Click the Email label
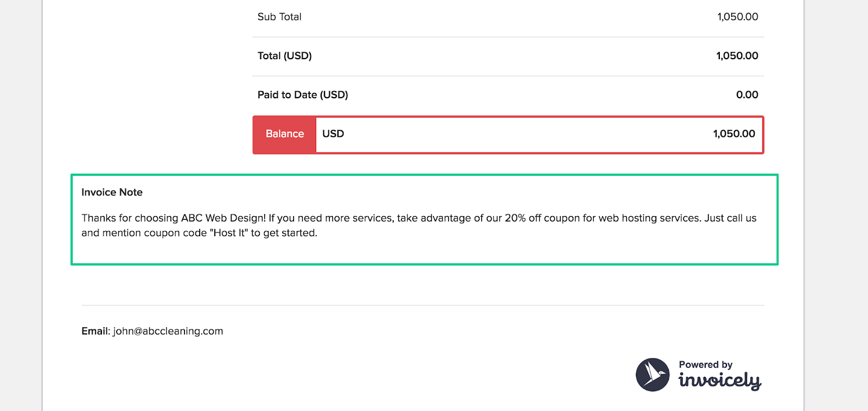The image size is (868, 411). (x=95, y=331)
